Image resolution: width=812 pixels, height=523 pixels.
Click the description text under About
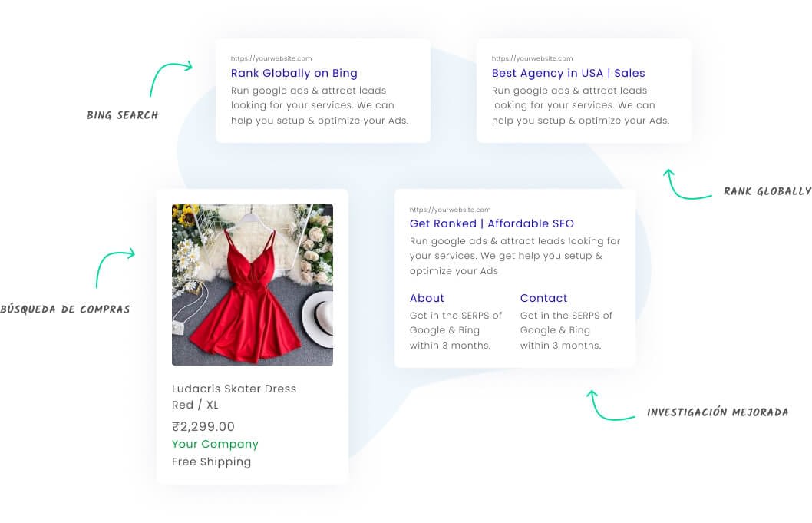[x=456, y=330]
